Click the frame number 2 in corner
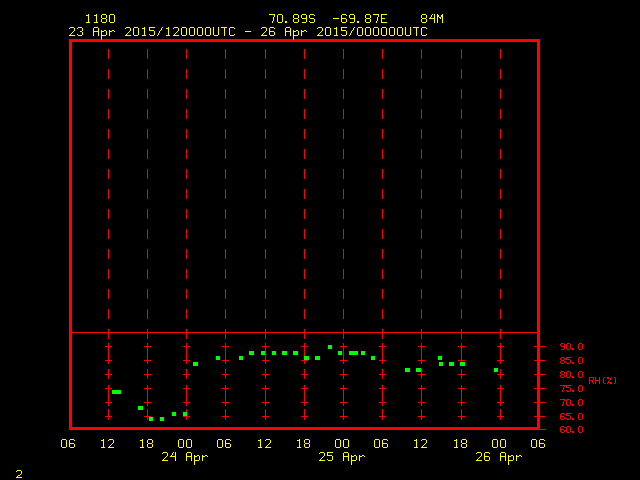The height and width of the screenshot is (480, 640). click(x=19, y=473)
